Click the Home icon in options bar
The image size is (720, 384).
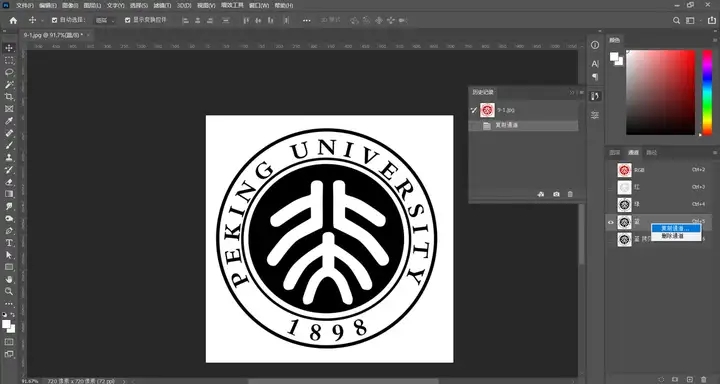pos(13,20)
